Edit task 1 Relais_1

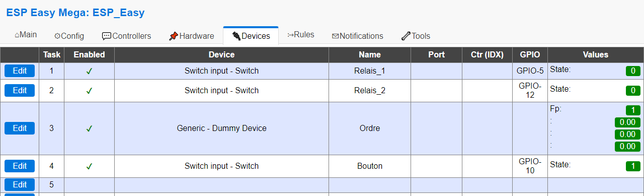tap(20, 71)
